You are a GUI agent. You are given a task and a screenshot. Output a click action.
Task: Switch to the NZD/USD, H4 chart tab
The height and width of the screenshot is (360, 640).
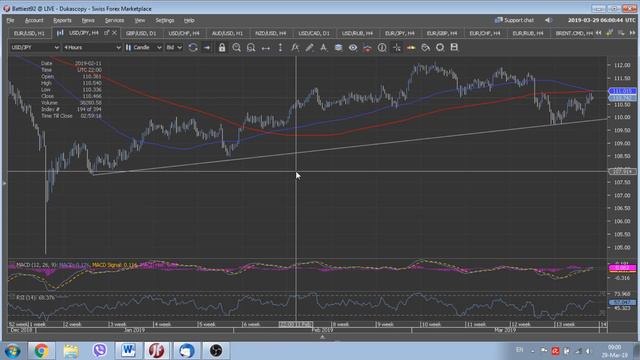[270, 33]
